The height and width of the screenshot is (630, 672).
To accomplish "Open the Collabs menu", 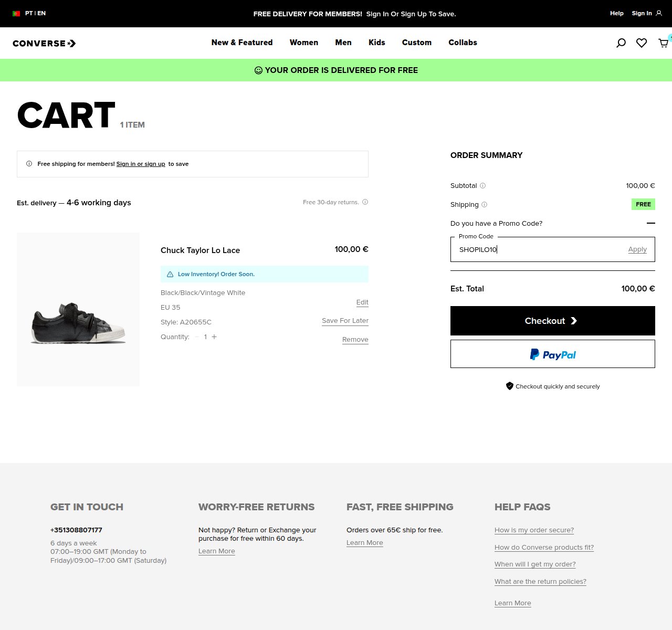I will 463,43.
